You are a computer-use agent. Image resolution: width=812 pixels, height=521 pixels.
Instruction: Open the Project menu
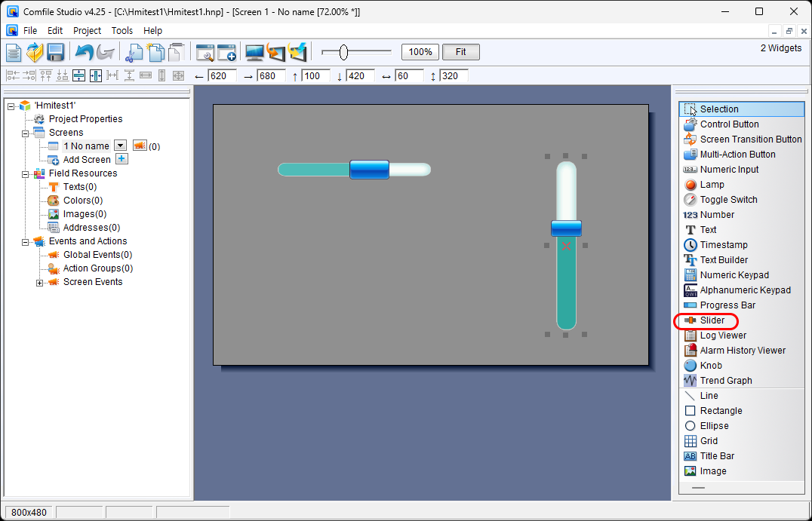click(x=87, y=31)
